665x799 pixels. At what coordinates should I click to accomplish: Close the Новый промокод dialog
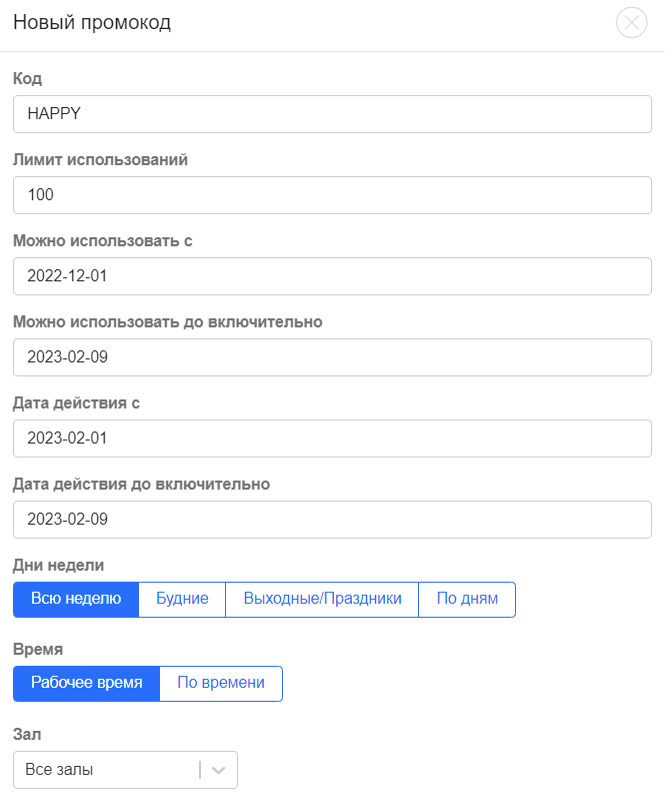[631, 22]
